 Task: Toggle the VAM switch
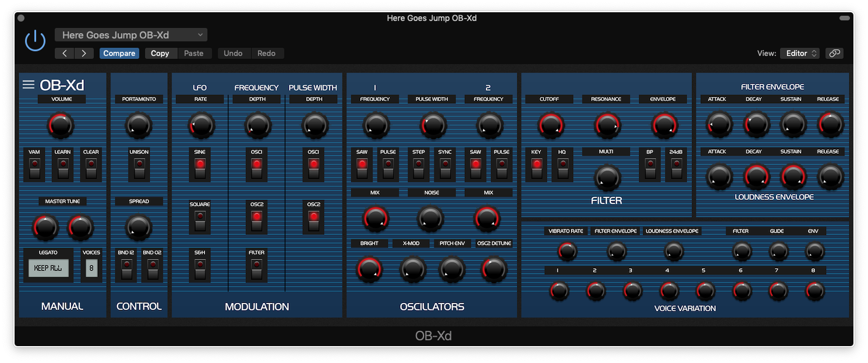[x=34, y=168]
